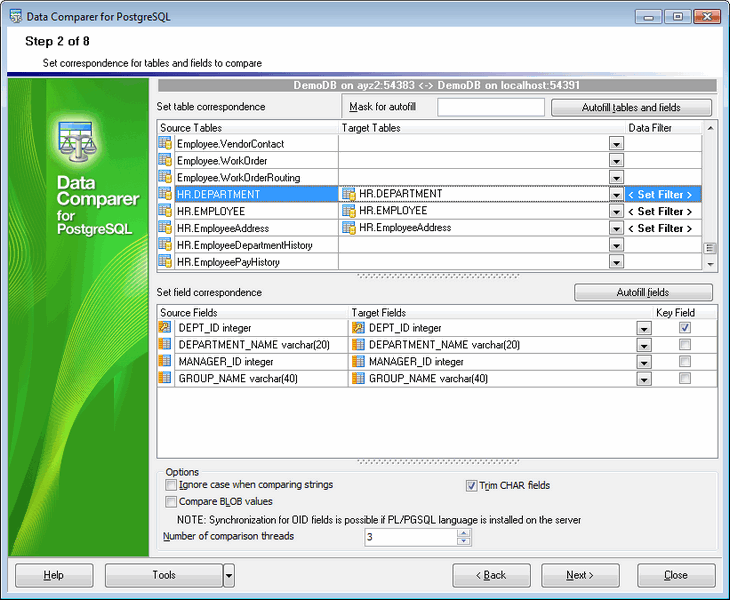Click table list scrollbar up arrow

(x=710, y=128)
